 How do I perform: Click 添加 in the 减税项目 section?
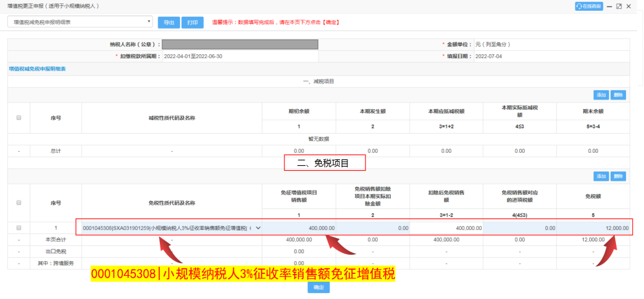point(600,95)
